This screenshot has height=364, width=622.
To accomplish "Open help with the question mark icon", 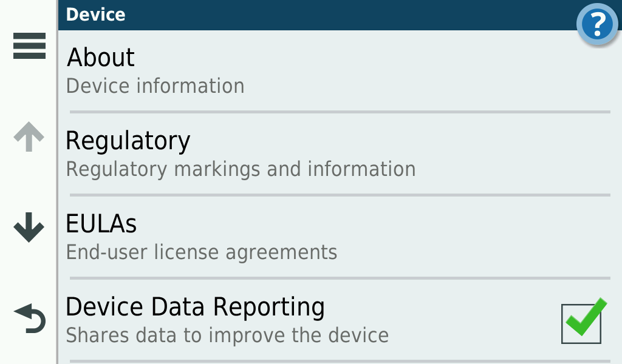I will tap(597, 25).
